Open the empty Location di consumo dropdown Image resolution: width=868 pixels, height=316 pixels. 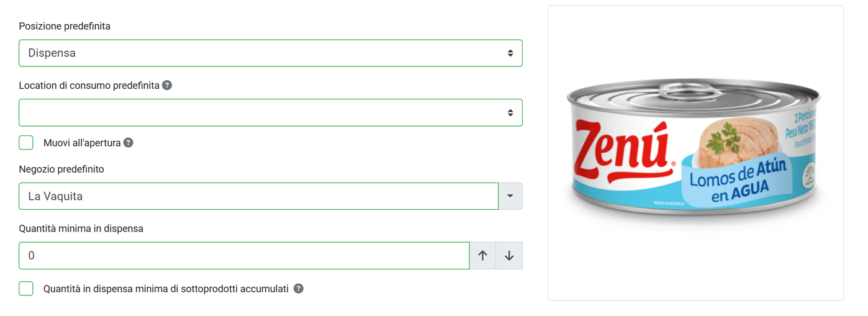click(271, 113)
